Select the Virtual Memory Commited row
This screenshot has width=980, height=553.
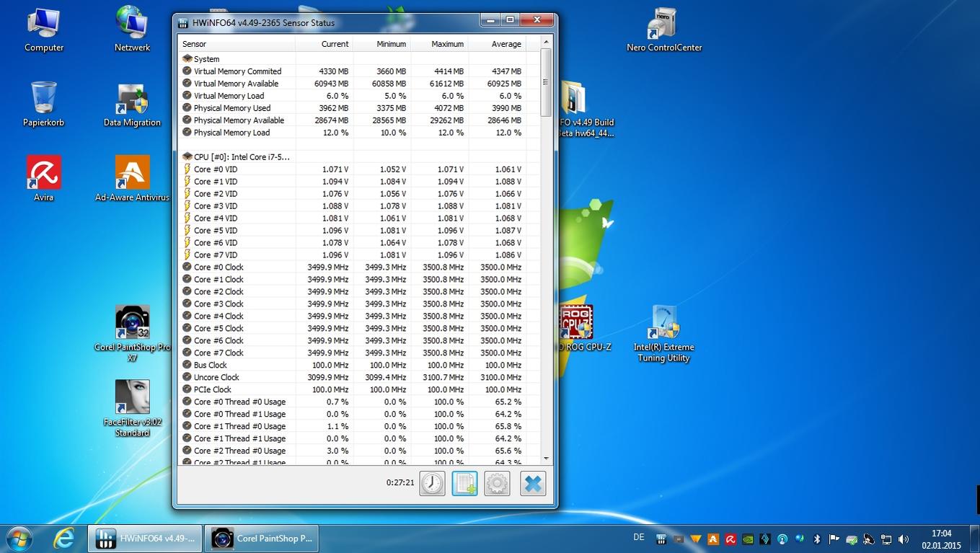(x=352, y=71)
